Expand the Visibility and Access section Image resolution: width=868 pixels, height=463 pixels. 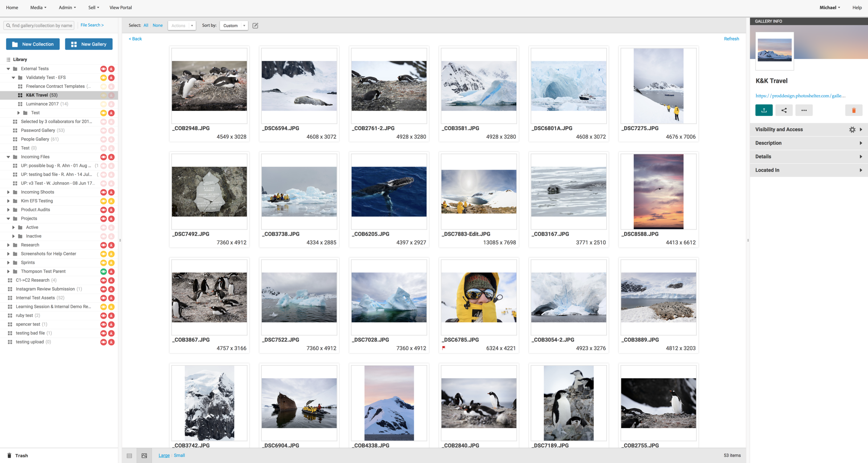tap(861, 129)
